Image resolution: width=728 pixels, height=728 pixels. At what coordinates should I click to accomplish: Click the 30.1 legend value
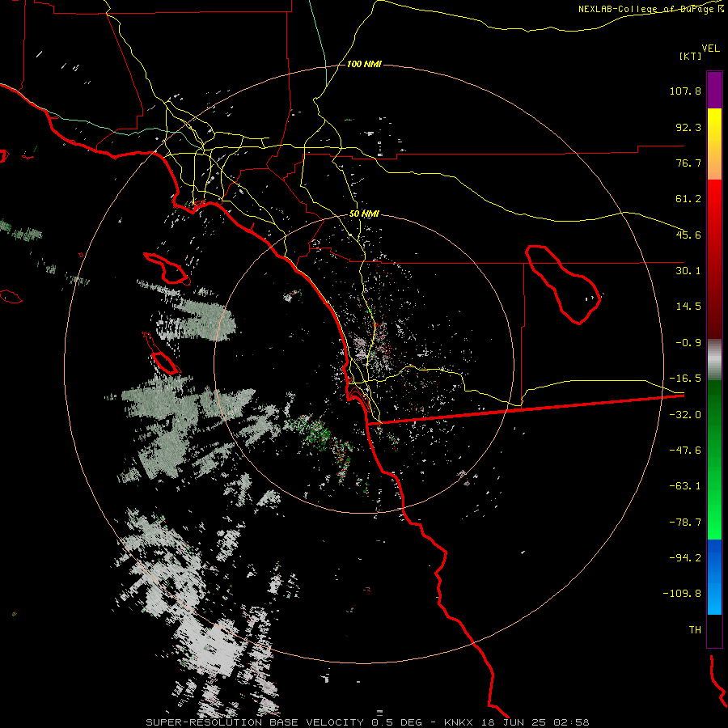(688, 271)
